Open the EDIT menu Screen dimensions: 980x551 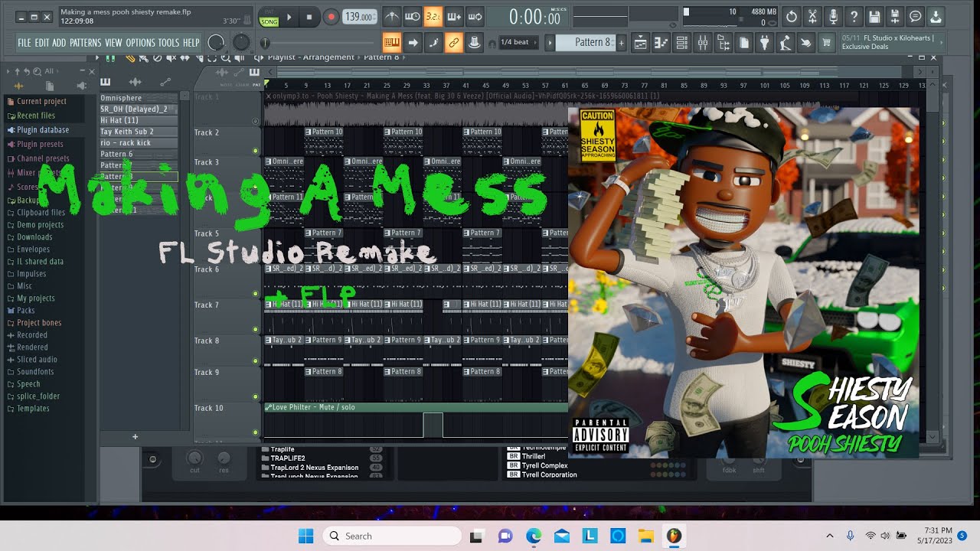point(41,43)
